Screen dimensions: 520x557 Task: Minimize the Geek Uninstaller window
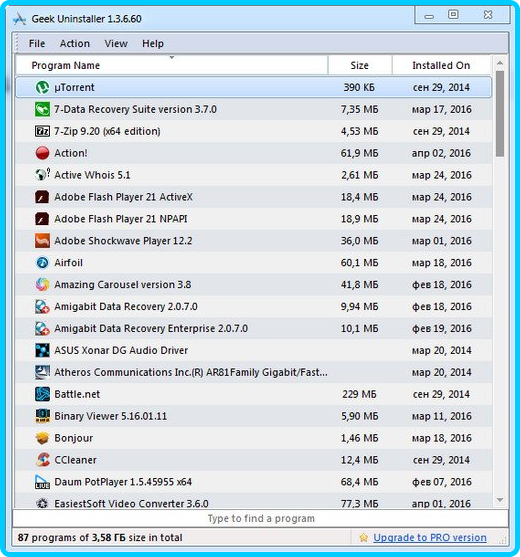[x=429, y=16]
